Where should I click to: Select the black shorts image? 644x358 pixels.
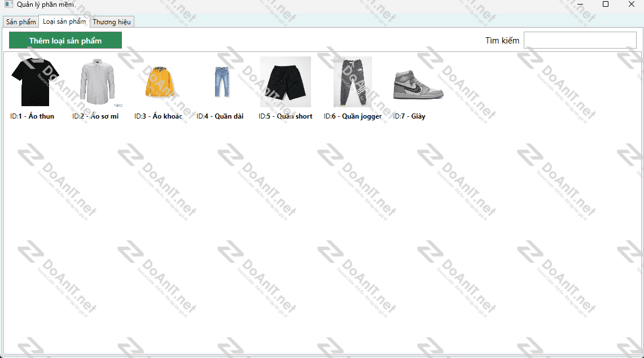pos(286,82)
